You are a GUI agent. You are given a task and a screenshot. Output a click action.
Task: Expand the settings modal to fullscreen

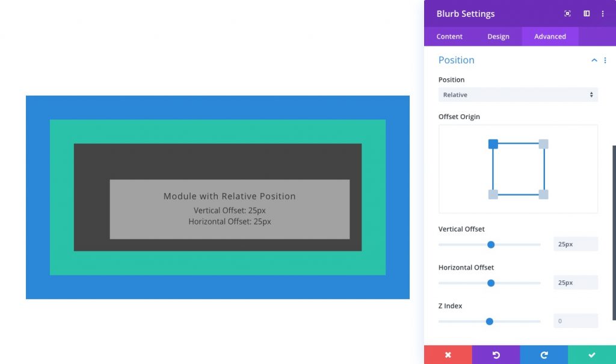point(567,13)
